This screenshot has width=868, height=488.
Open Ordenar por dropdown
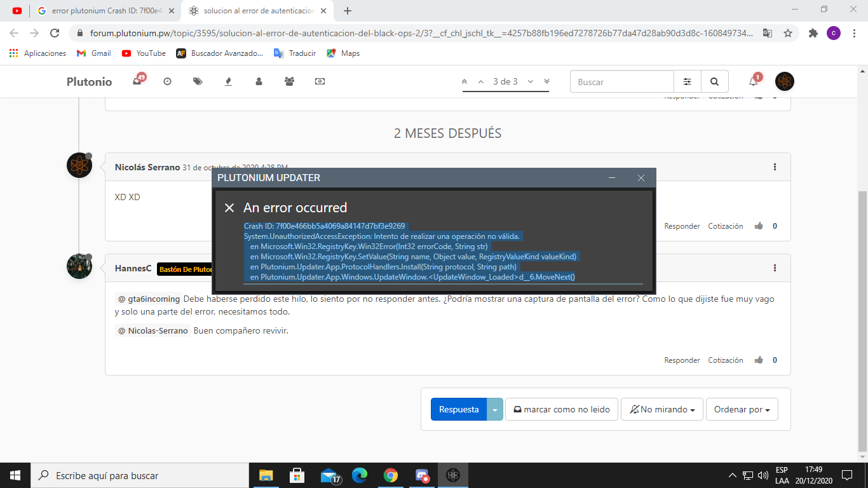coord(742,409)
